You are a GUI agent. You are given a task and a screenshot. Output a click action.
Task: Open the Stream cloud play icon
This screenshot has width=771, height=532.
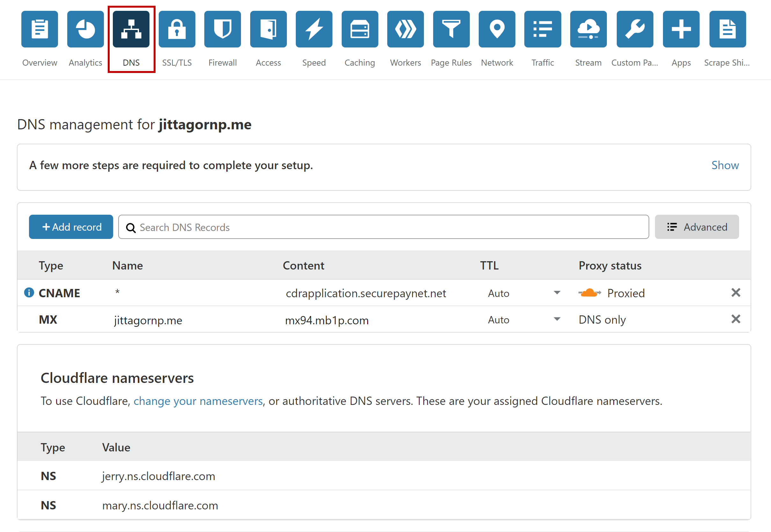(588, 29)
